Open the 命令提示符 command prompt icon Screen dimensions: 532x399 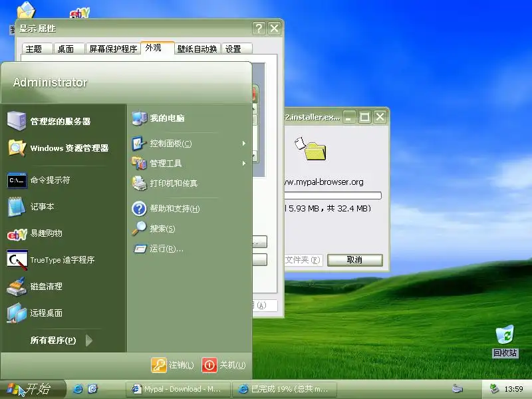17,180
